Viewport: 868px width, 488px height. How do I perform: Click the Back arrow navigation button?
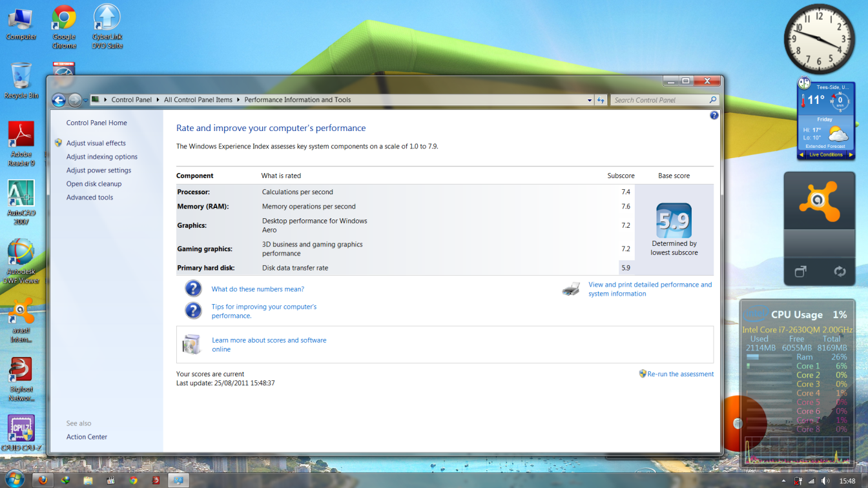point(59,100)
